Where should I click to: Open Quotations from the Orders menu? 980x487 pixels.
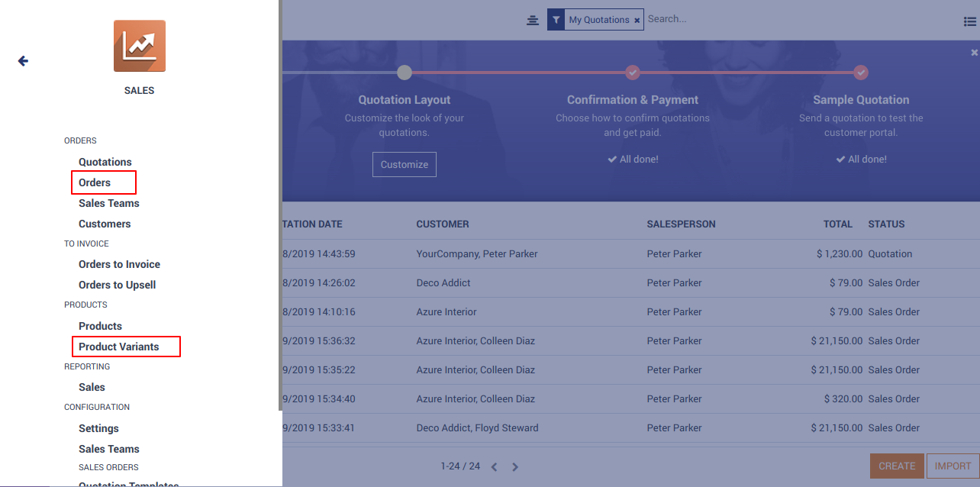coord(105,162)
